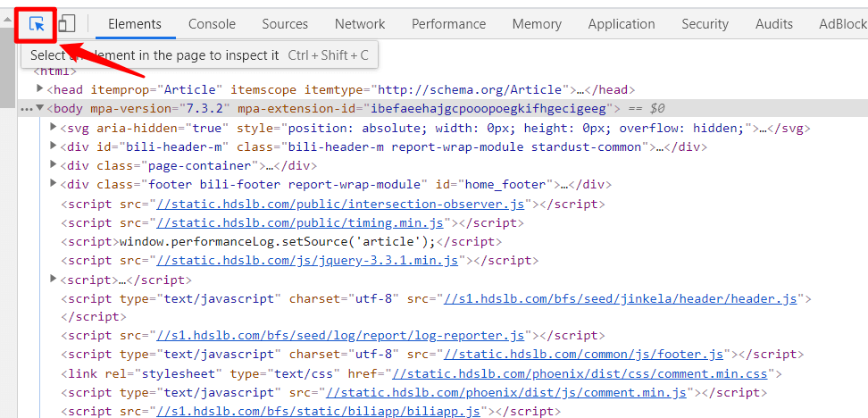Open the comment.min.css stylesheet link
The image size is (868, 418).
tap(580, 373)
